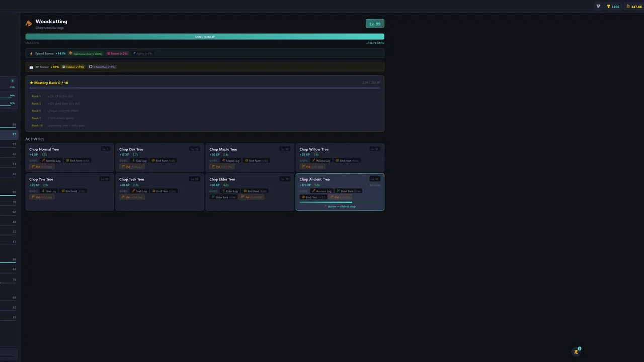
Task: Click the Pet chip in Elder Tree card
Action: click(x=252, y=197)
